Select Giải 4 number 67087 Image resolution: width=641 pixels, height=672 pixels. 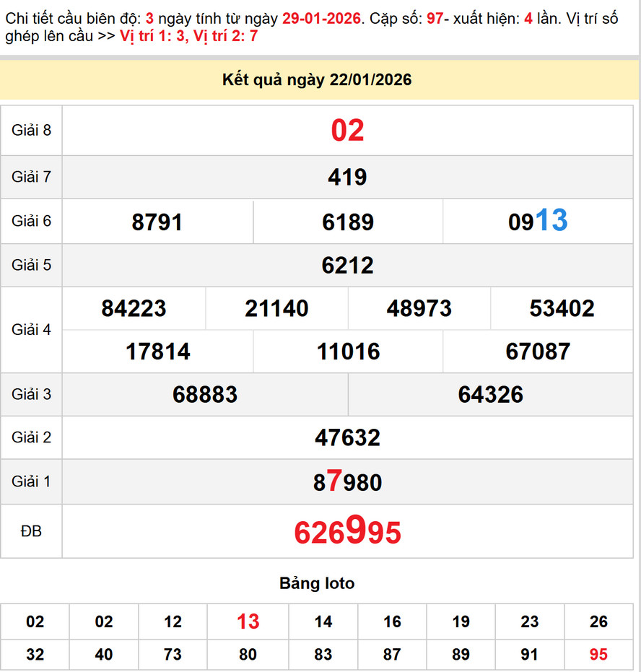pyautogui.click(x=538, y=352)
